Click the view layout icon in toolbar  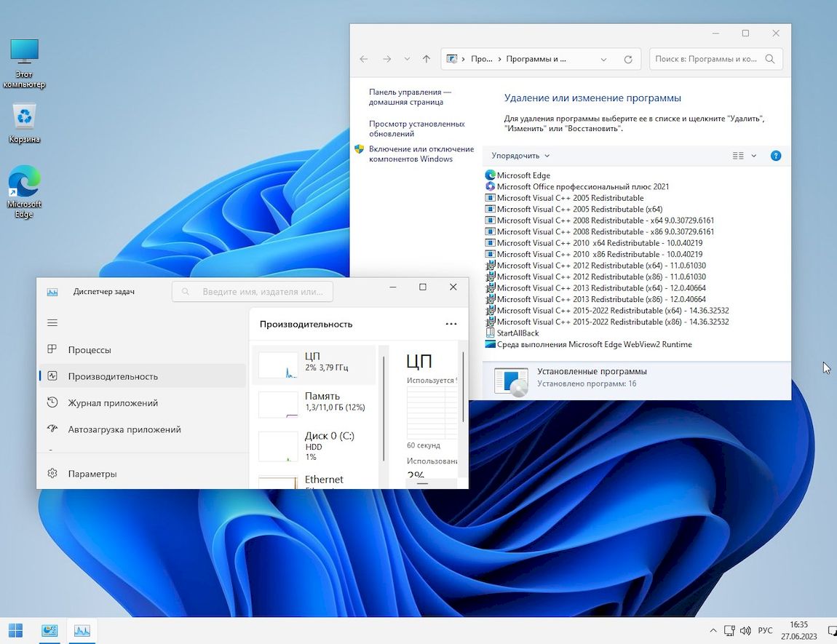[x=738, y=156]
